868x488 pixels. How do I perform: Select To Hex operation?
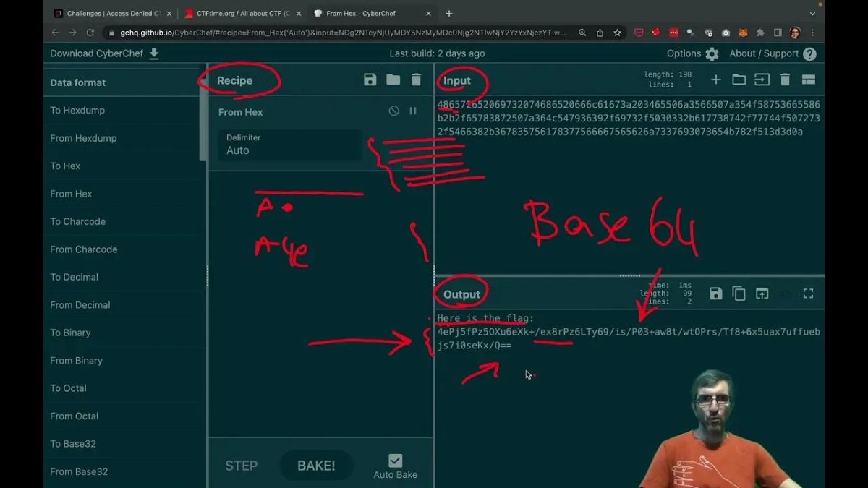122,166
